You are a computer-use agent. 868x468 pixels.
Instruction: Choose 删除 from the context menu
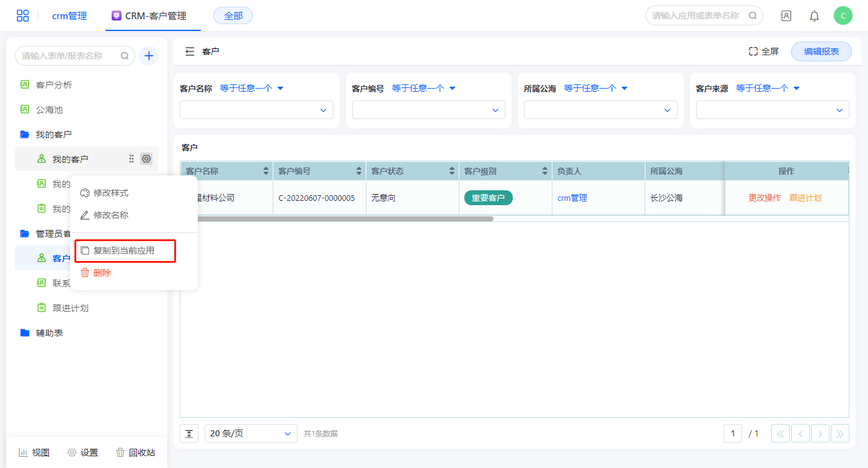click(102, 273)
